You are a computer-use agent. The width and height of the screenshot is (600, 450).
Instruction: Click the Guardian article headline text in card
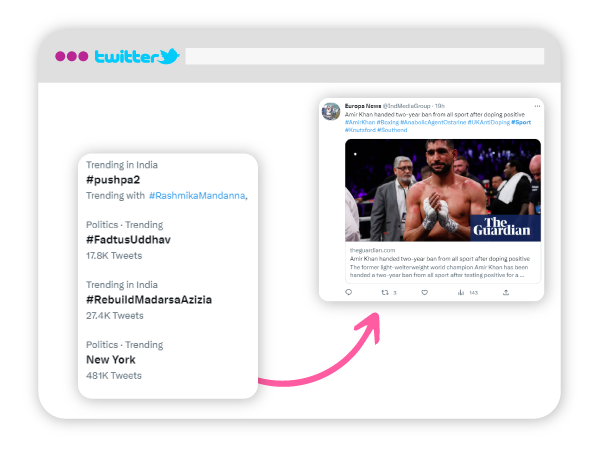[440, 259]
